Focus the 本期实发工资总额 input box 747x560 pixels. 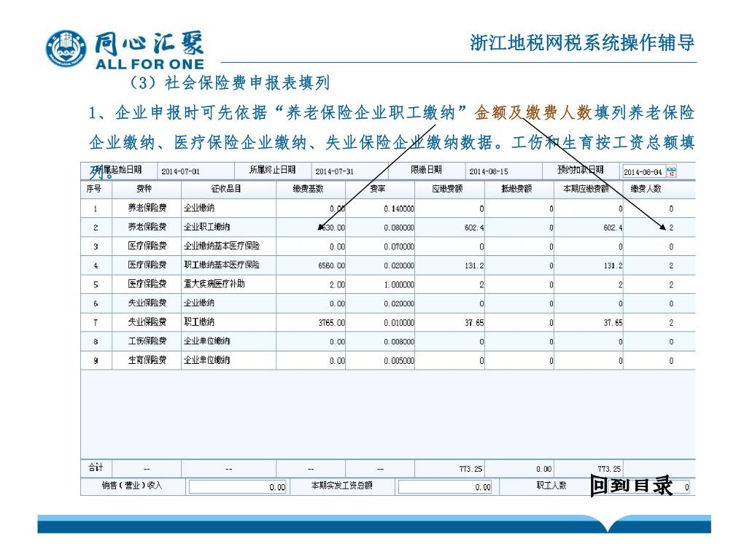445,487
